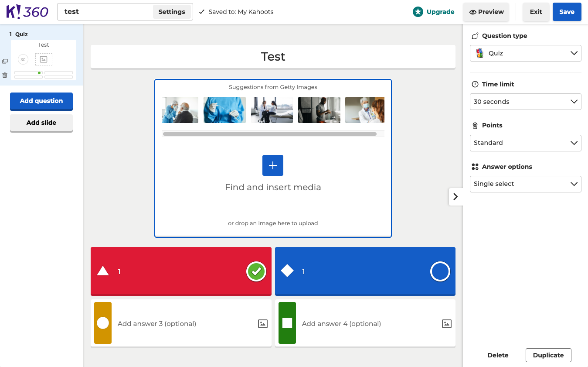Click the saved checkmark icon
Image resolution: width=588 pixels, height=367 pixels.
[202, 12]
